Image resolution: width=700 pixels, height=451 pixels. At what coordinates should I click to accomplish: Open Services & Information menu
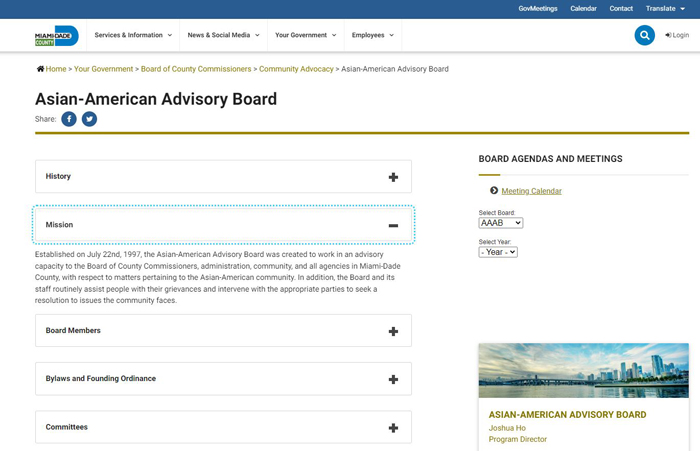133,35
